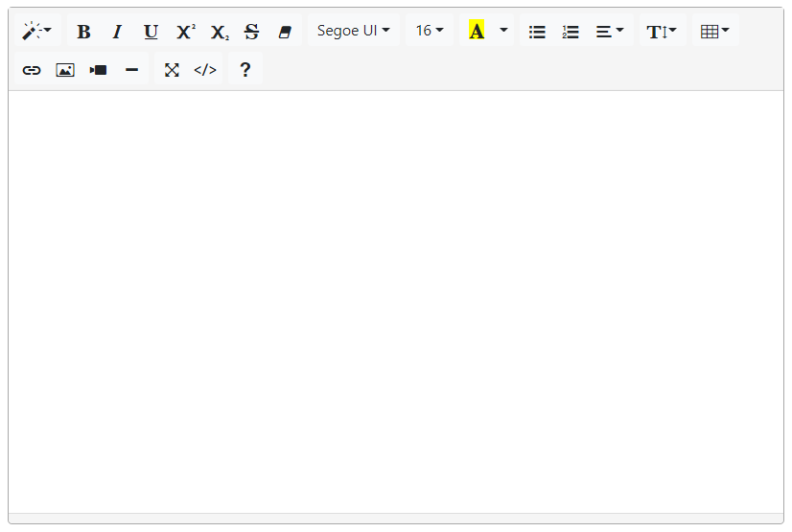Click the insert video icon
This screenshot has height=532, width=792.
98,70
